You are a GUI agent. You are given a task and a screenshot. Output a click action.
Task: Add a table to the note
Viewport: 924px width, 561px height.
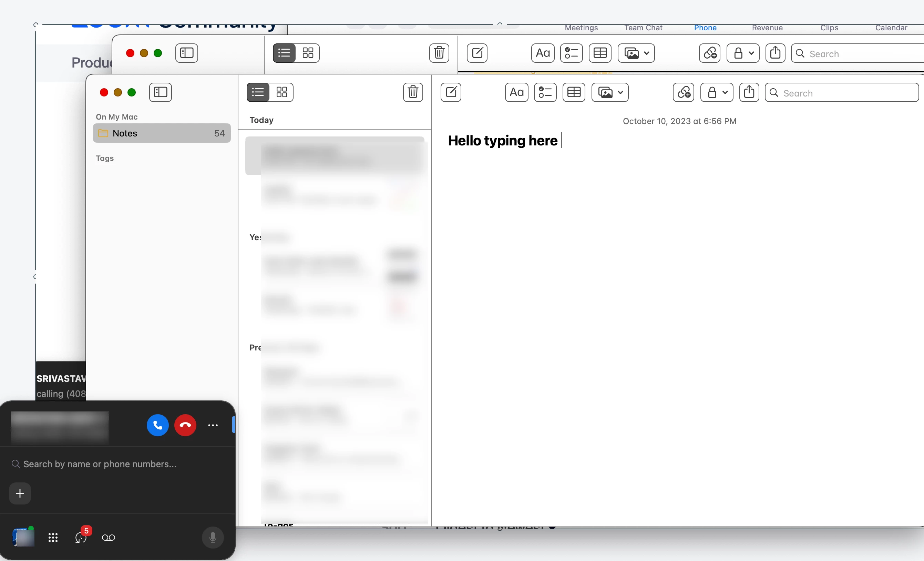click(574, 92)
